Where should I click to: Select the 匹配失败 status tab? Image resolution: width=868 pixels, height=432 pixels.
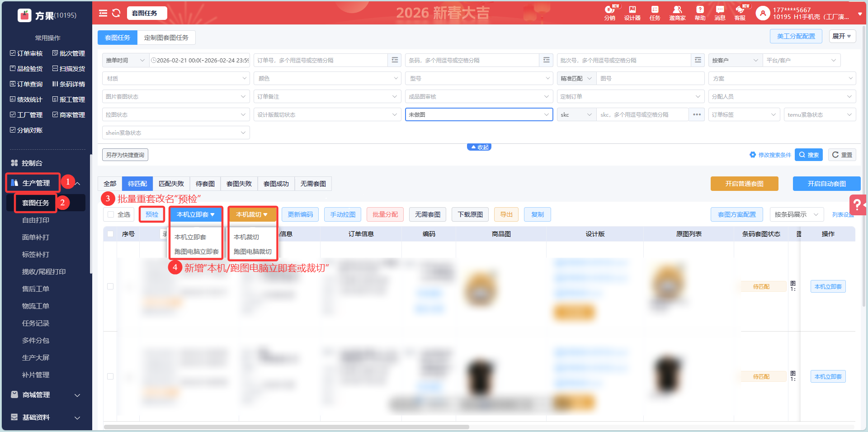tap(171, 184)
